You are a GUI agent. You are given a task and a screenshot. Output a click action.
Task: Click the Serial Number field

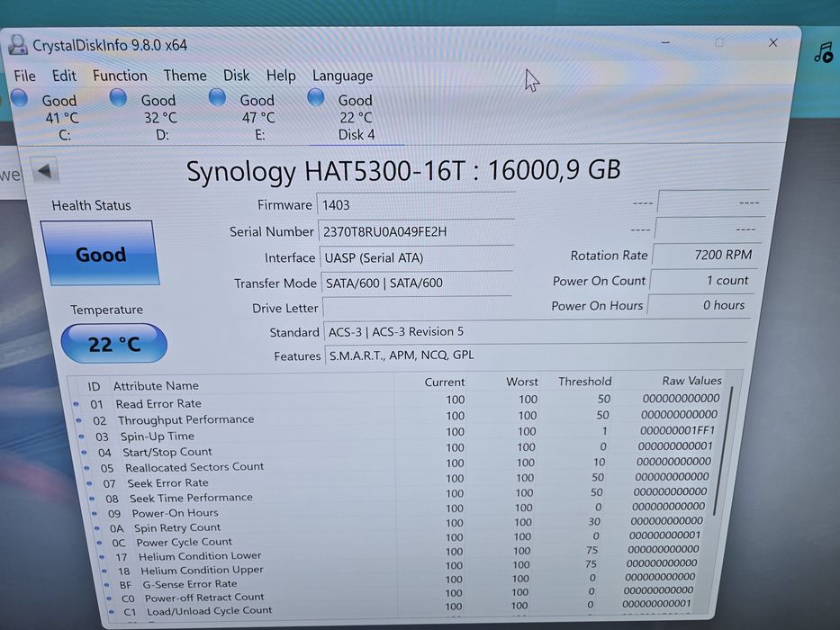coord(416,231)
